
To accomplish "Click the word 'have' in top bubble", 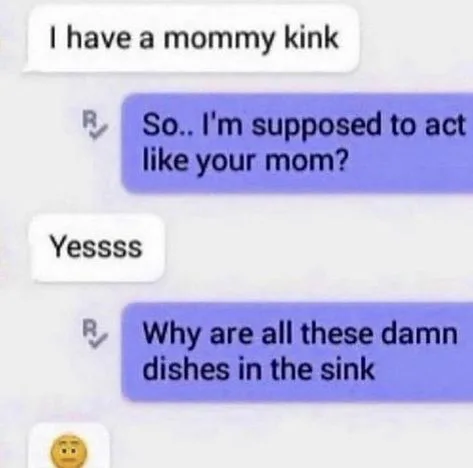I will (98, 37).
